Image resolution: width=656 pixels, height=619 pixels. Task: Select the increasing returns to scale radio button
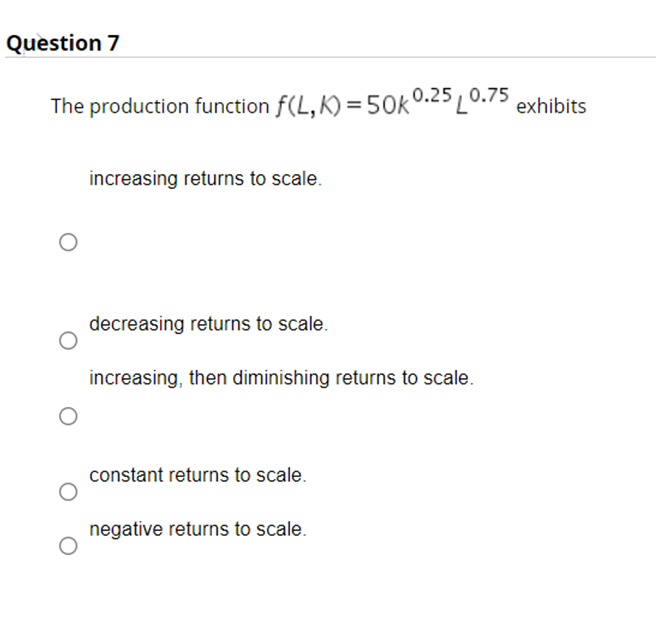(x=68, y=242)
